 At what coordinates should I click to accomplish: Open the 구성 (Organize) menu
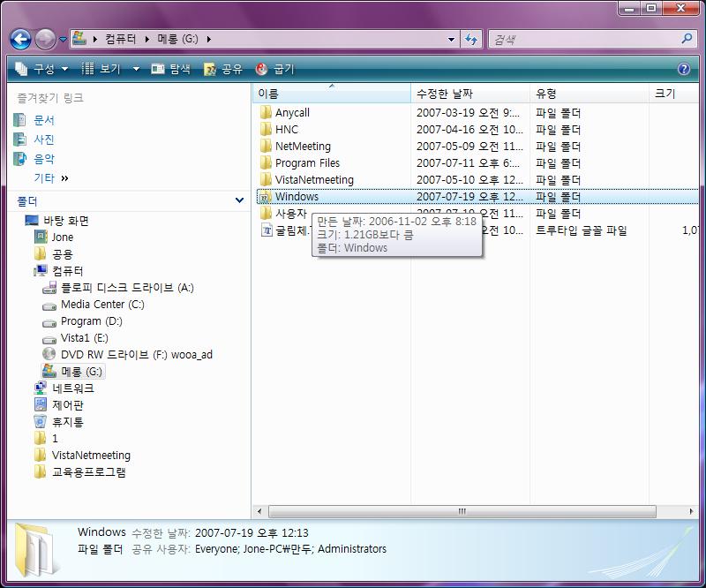click(x=41, y=69)
